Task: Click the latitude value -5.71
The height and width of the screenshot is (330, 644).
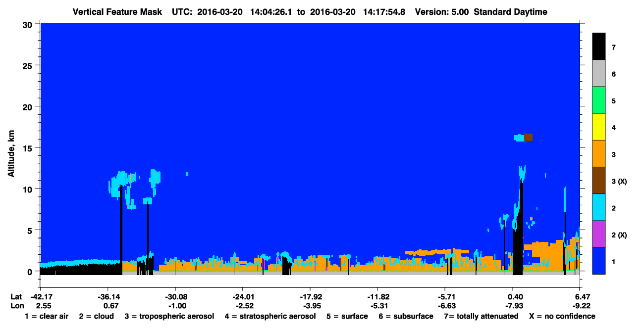Action: click(x=445, y=297)
